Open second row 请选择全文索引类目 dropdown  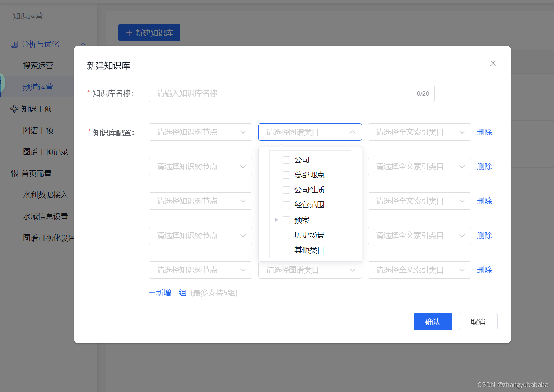419,167
